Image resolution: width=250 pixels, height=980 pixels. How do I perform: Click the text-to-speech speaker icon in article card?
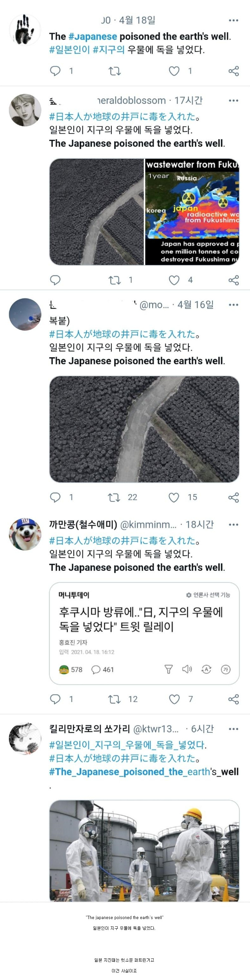pos(187,669)
